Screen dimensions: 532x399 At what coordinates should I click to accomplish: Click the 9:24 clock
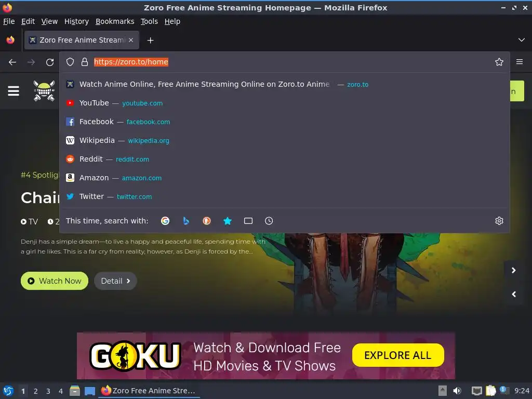(x=522, y=391)
